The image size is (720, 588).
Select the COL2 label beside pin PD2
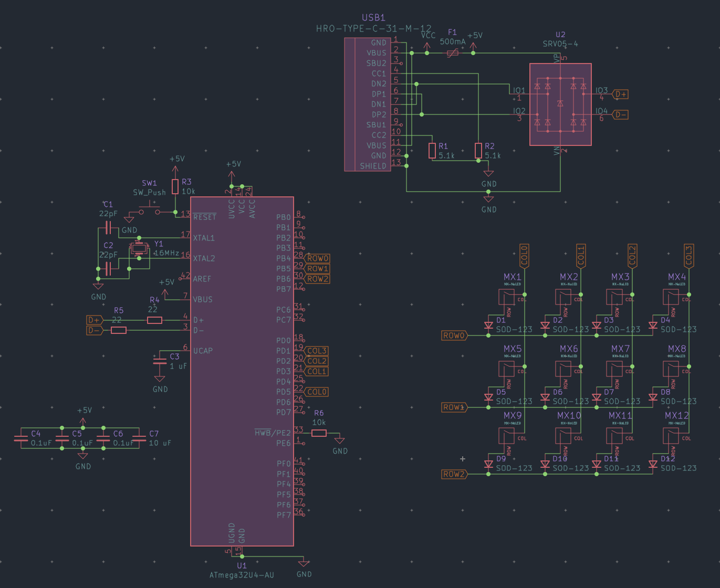pos(317,361)
